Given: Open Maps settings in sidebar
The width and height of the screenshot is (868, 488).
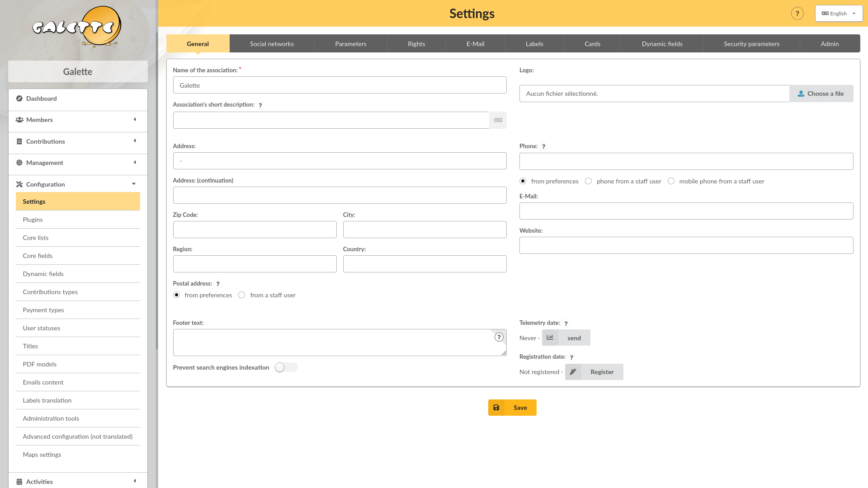Looking at the screenshot, I should [78, 455].
